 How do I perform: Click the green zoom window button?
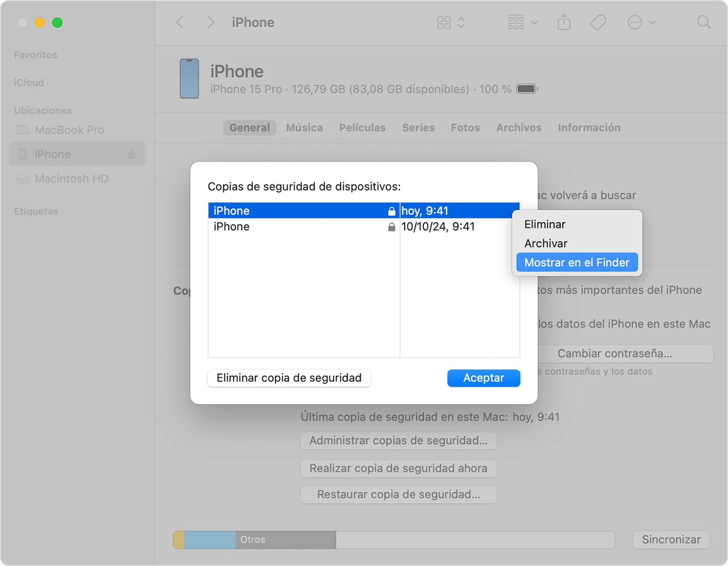57,22
